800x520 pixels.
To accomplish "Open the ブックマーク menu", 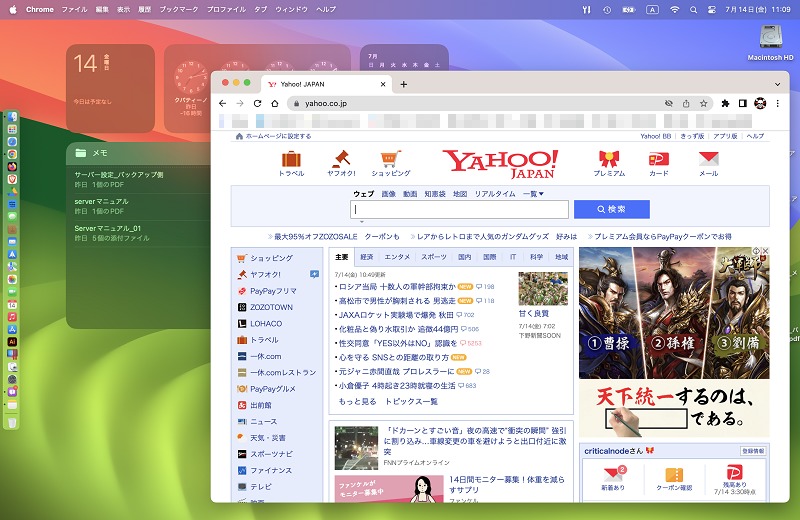I will [x=179, y=9].
